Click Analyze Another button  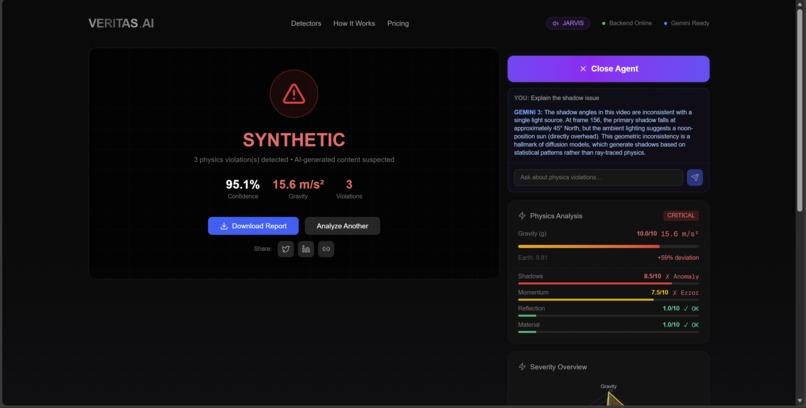click(x=342, y=226)
